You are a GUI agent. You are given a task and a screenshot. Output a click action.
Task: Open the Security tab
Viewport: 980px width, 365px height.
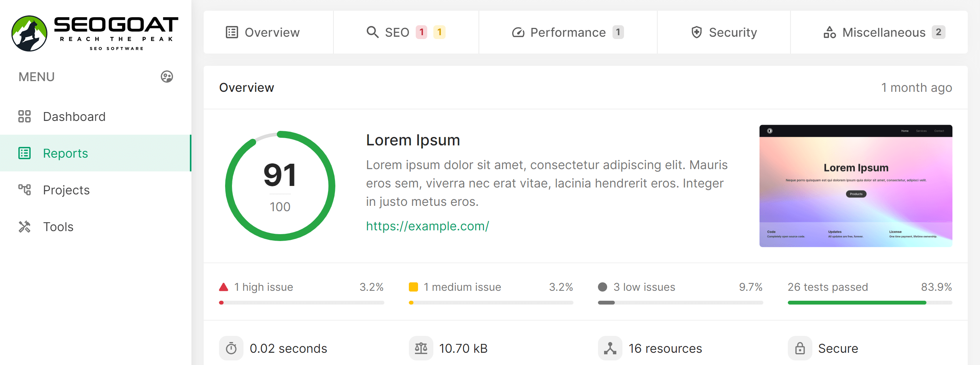tap(724, 33)
